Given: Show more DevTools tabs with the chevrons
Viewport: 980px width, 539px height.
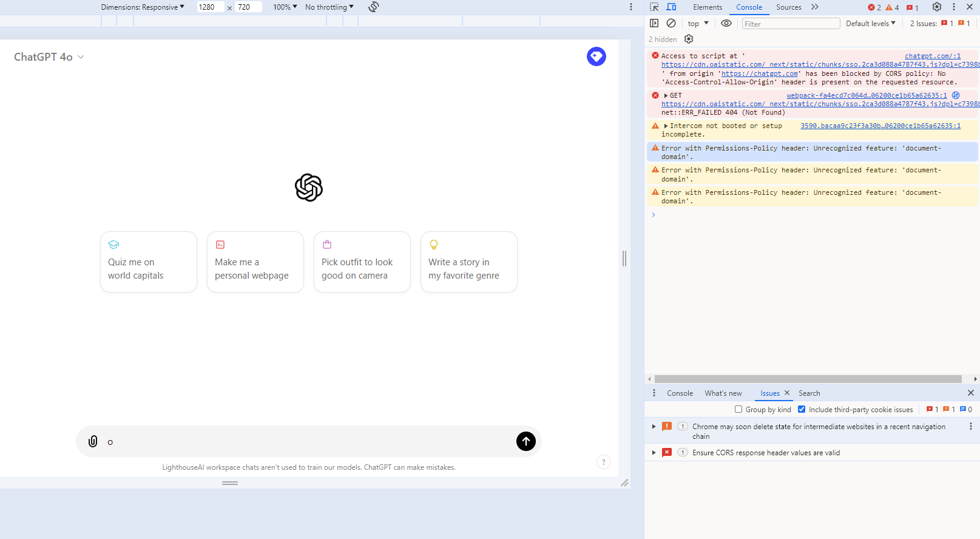Looking at the screenshot, I should coord(815,7).
